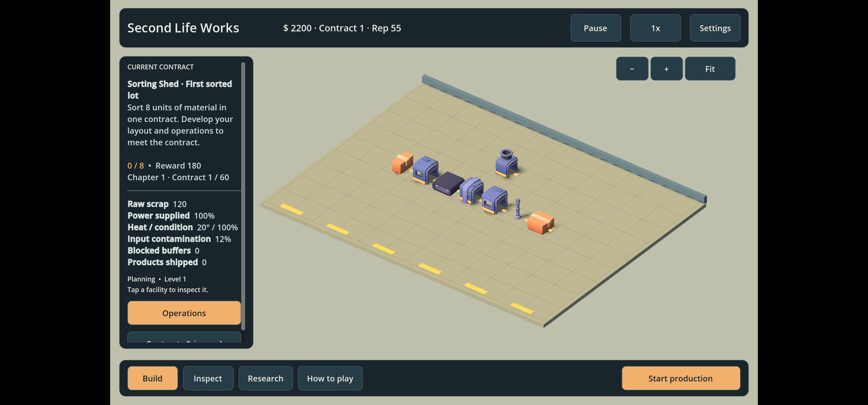Click the contract panel scrollbar
The width and height of the screenshot is (868, 405).
[x=243, y=196]
